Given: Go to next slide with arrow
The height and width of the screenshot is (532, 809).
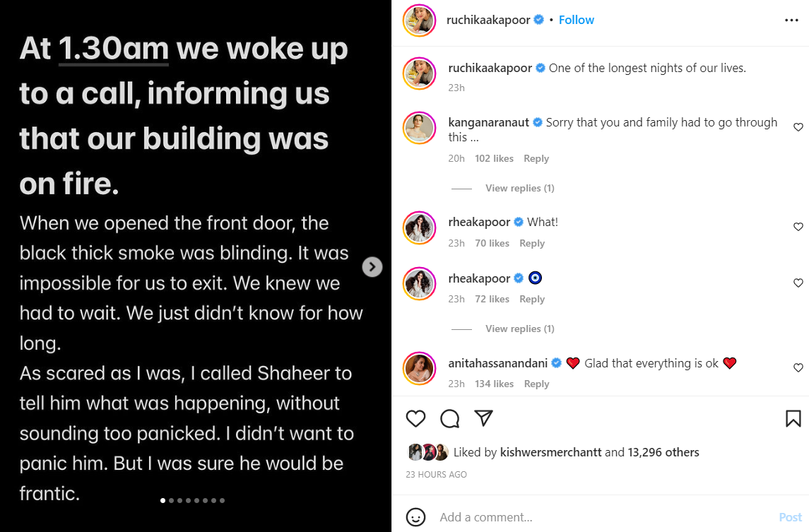Looking at the screenshot, I should pyautogui.click(x=372, y=266).
